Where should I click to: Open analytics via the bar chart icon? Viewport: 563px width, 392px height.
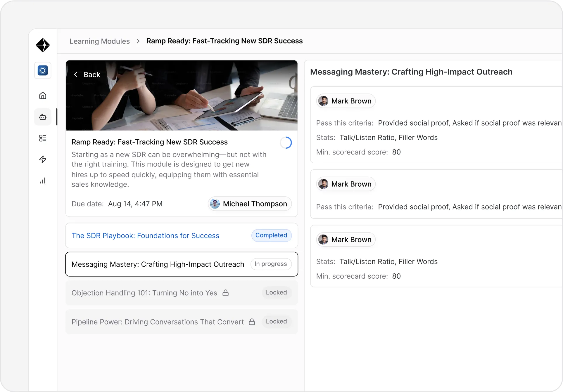pos(43,181)
